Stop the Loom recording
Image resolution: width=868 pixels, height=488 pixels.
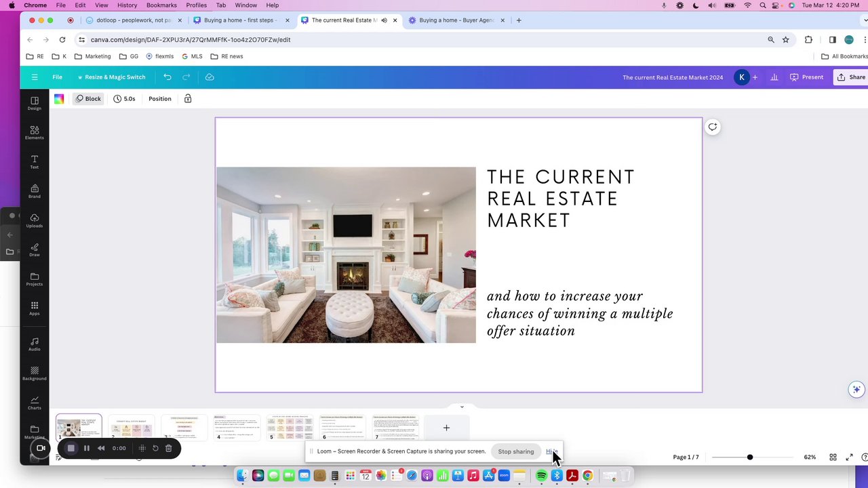[71, 448]
